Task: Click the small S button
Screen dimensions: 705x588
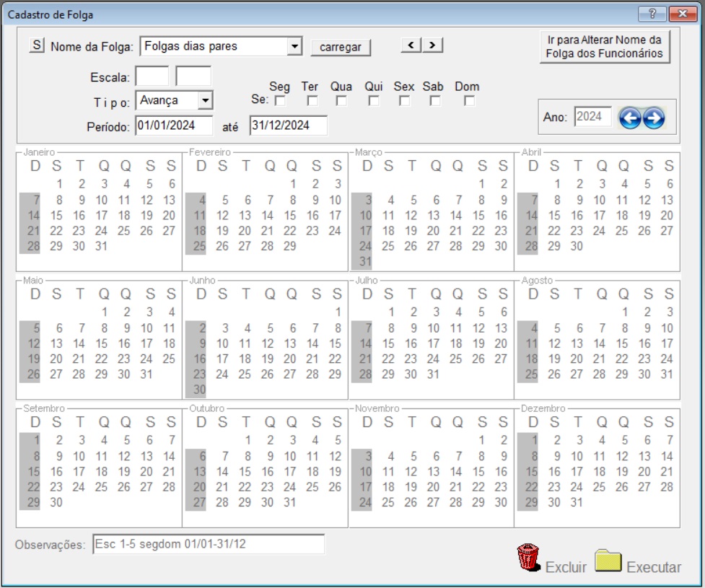Action: [x=37, y=45]
